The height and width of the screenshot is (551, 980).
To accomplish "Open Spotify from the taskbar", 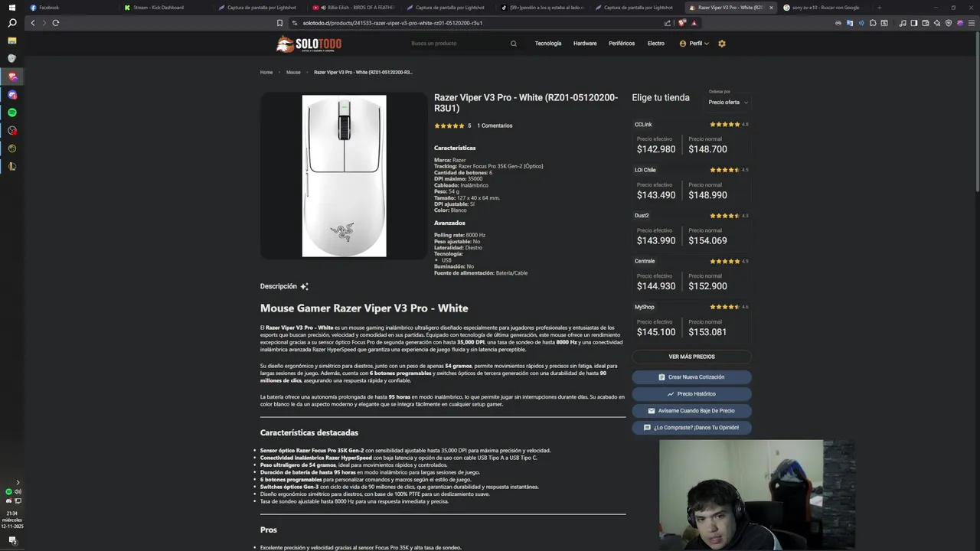I will point(12,112).
